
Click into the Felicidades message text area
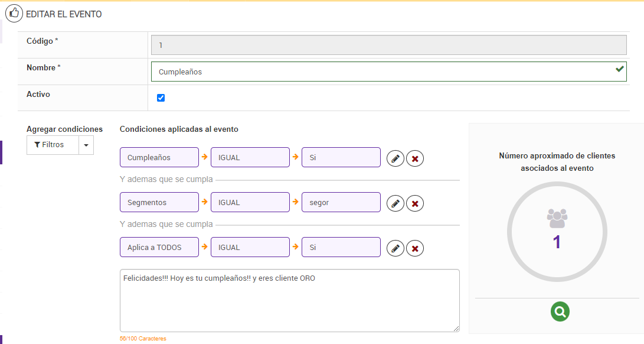[x=289, y=300]
